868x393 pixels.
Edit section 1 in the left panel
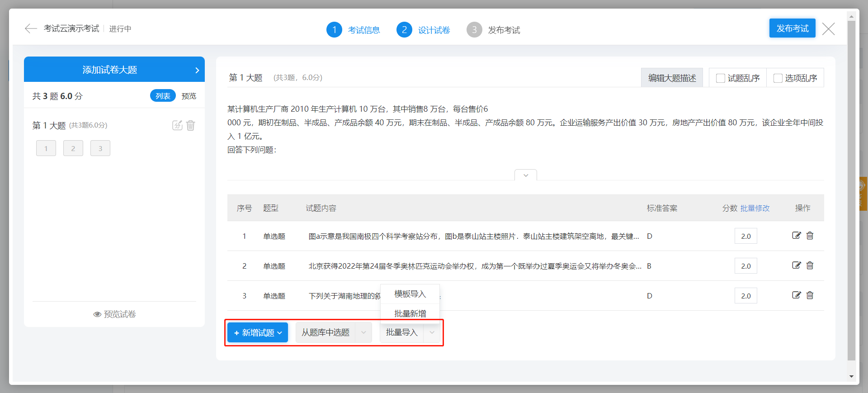177,125
